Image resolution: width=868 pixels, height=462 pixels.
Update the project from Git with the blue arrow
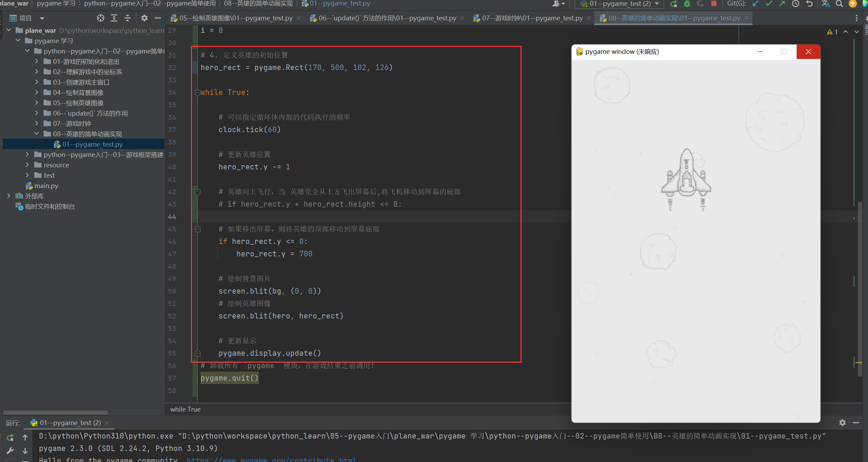(755, 4)
